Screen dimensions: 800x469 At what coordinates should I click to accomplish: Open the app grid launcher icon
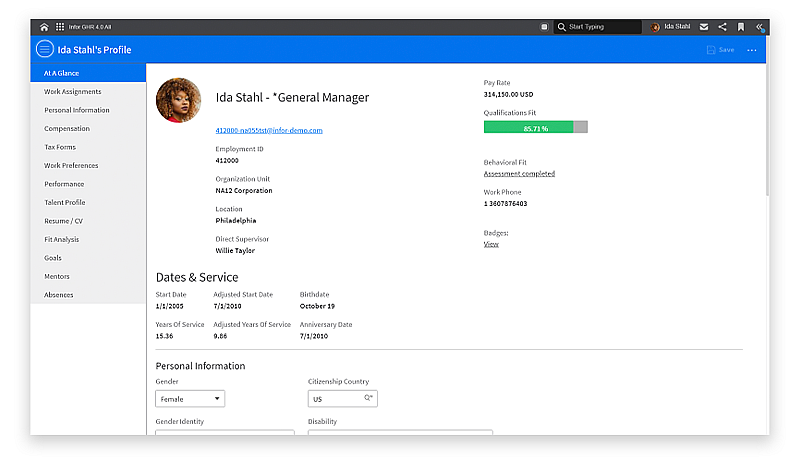tap(60, 27)
